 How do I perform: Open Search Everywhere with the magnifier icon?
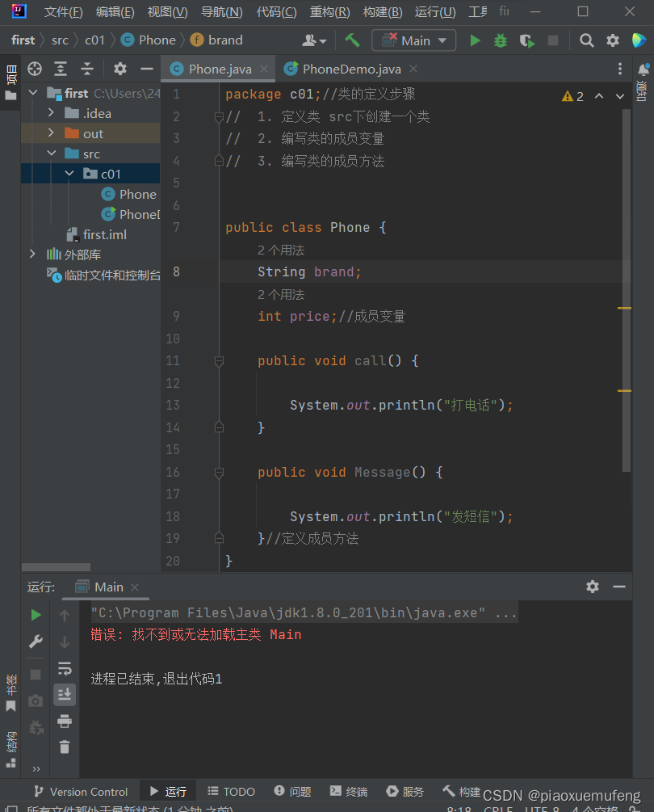pyautogui.click(x=587, y=39)
